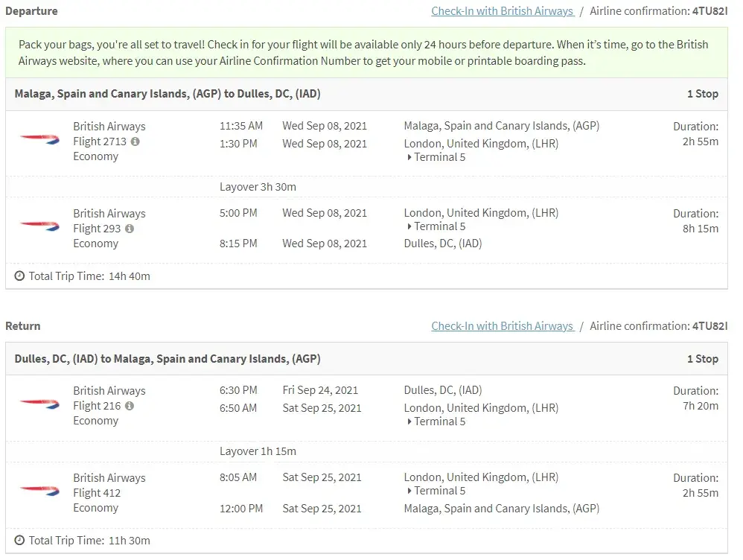Image resolution: width=743 pixels, height=560 pixels.
Task: Click the info icon beside Flight 216
Action: click(130, 406)
